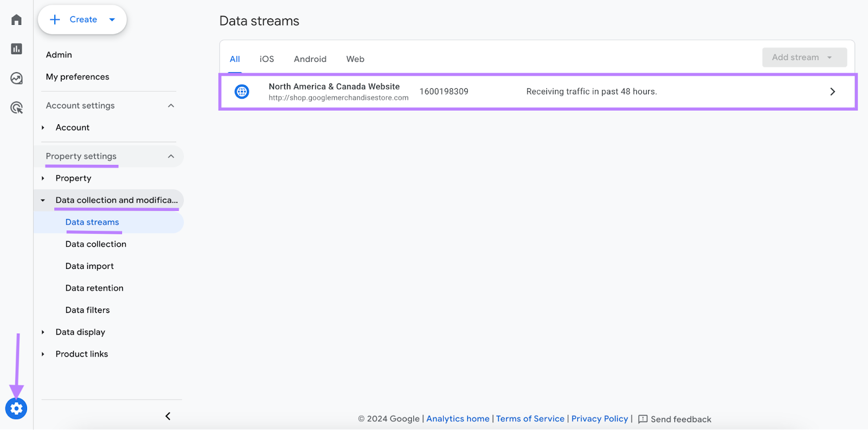The image size is (868, 430).
Task: Switch to the iOS tab
Action: tap(267, 59)
